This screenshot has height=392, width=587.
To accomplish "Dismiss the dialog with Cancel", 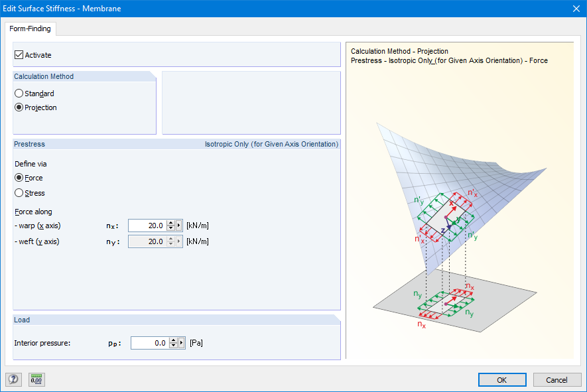I will coord(556,379).
